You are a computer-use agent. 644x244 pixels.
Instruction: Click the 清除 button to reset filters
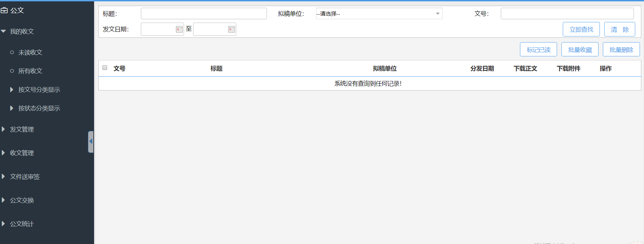click(619, 29)
